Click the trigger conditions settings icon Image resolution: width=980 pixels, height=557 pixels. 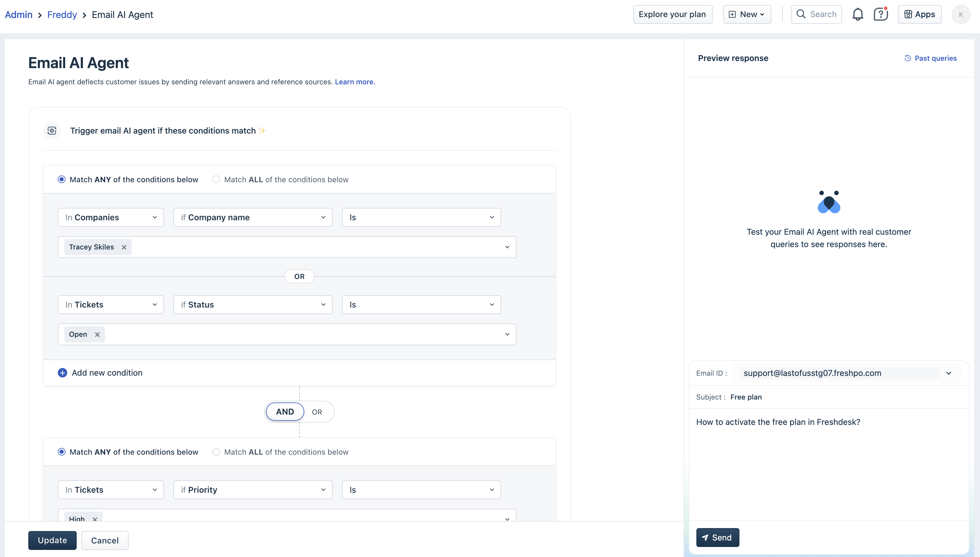tap(52, 131)
